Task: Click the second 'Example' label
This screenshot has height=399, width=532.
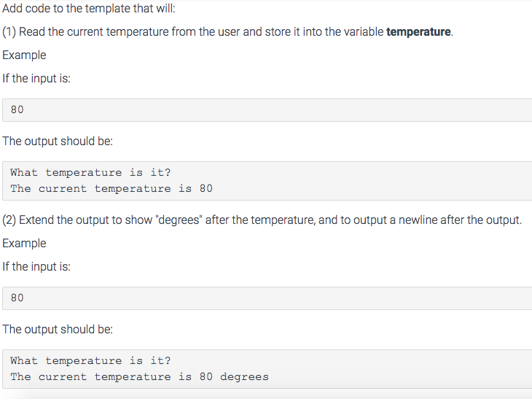Action: [x=24, y=243]
